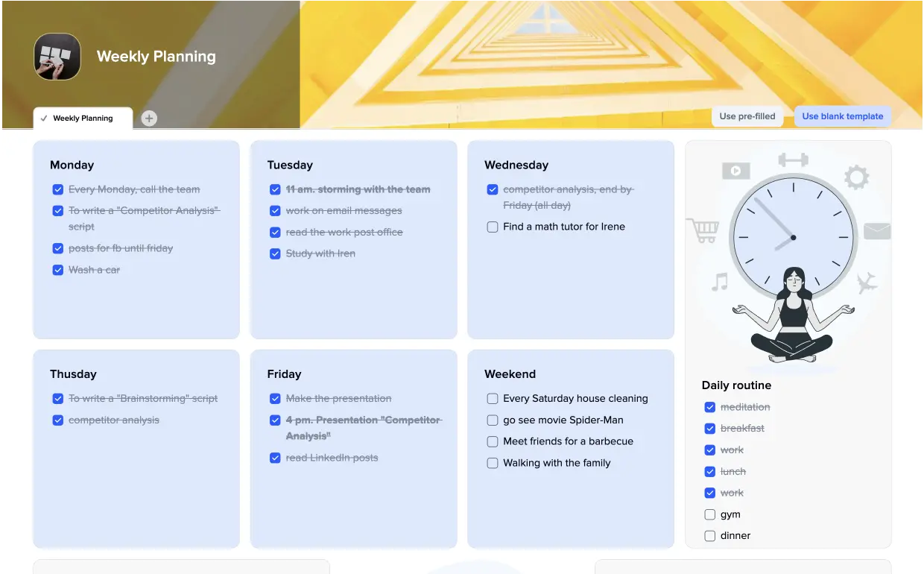Click the Use blank template button

842,116
